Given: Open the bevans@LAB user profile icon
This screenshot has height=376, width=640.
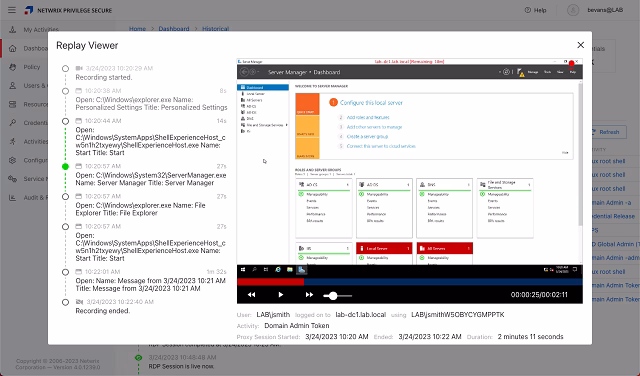Looking at the screenshot, I should (x=573, y=10).
